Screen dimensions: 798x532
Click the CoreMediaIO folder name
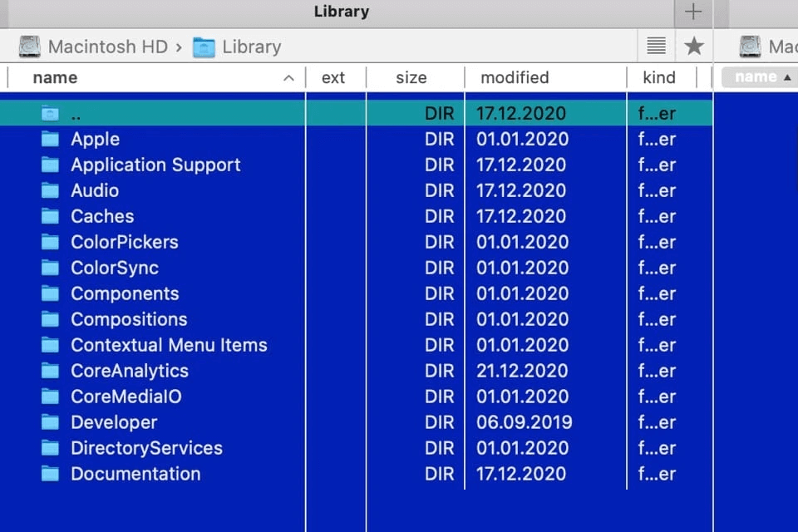[126, 397]
